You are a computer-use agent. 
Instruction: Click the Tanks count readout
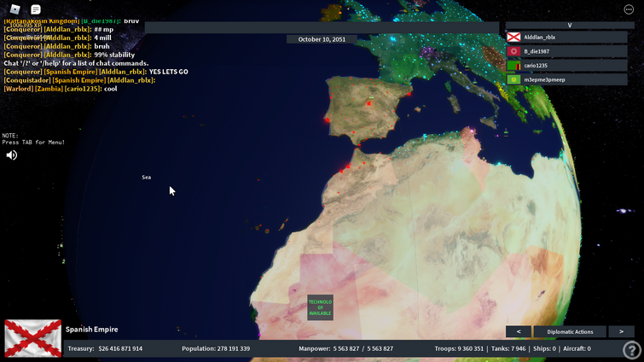[x=508, y=348]
